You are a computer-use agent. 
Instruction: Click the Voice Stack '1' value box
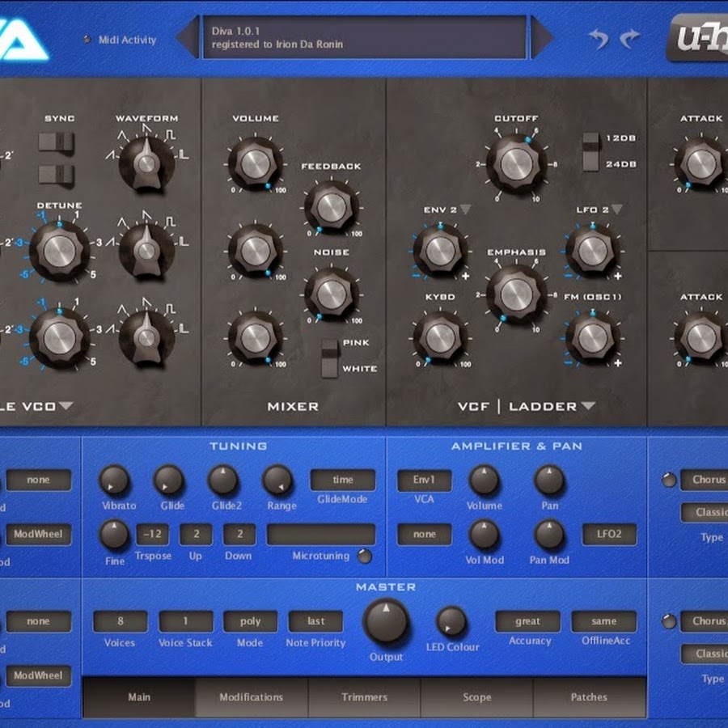tap(186, 621)
